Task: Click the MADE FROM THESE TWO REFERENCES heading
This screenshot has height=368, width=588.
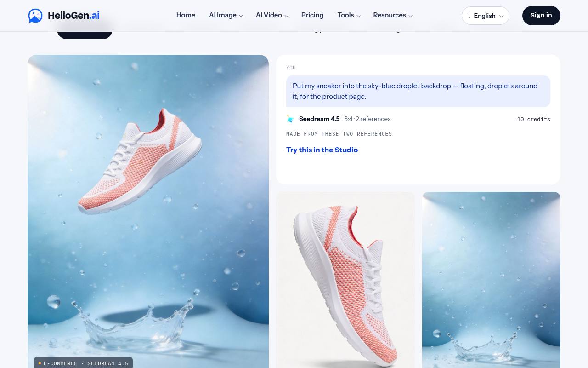Action: coord(339,134)
